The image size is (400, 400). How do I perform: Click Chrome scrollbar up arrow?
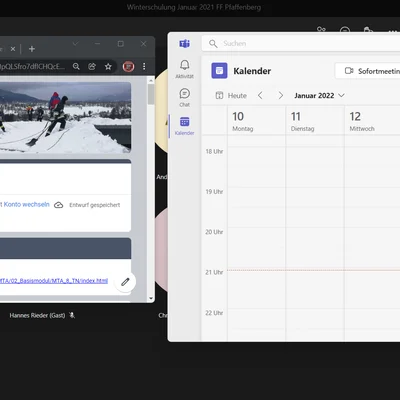coord(151,80)
